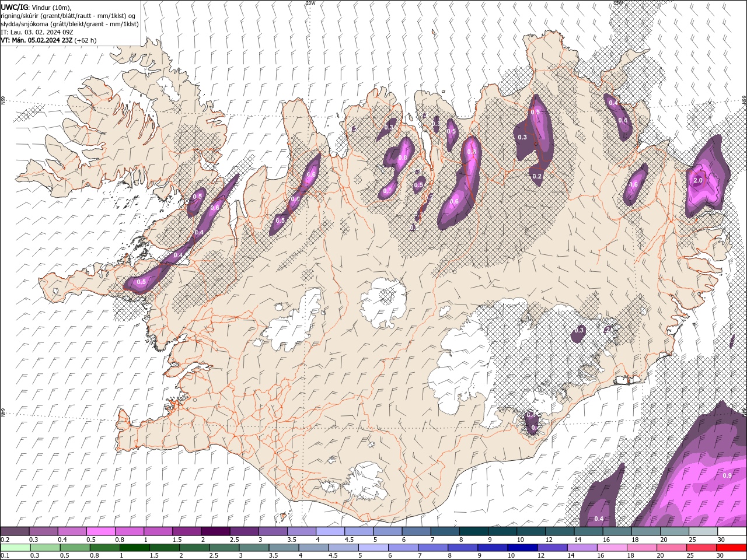Image resolution: width=747 pixels, height=560 pixels.
Task: Select the pale green 0.1 swatch in the lower legend
Action: (15, 548)
